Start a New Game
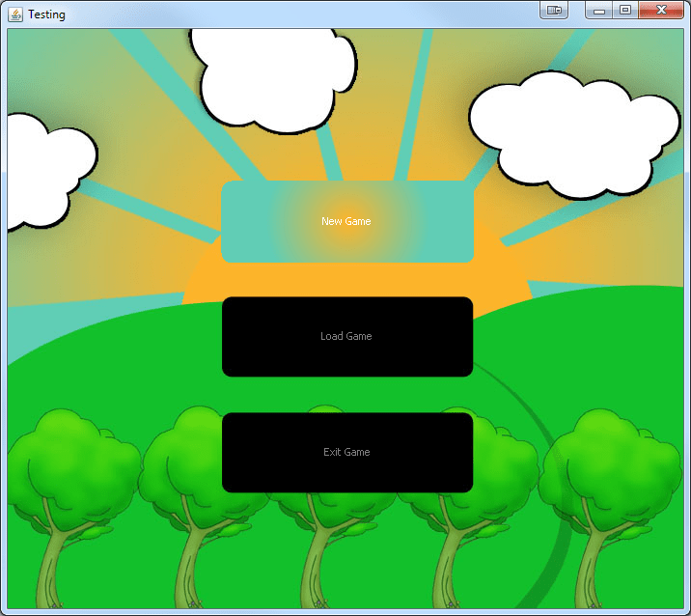 point(347,221)
